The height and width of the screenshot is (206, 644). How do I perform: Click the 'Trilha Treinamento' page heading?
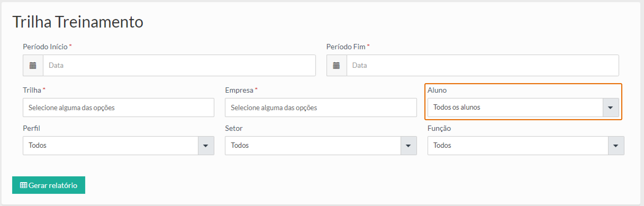tap(78, 22)
